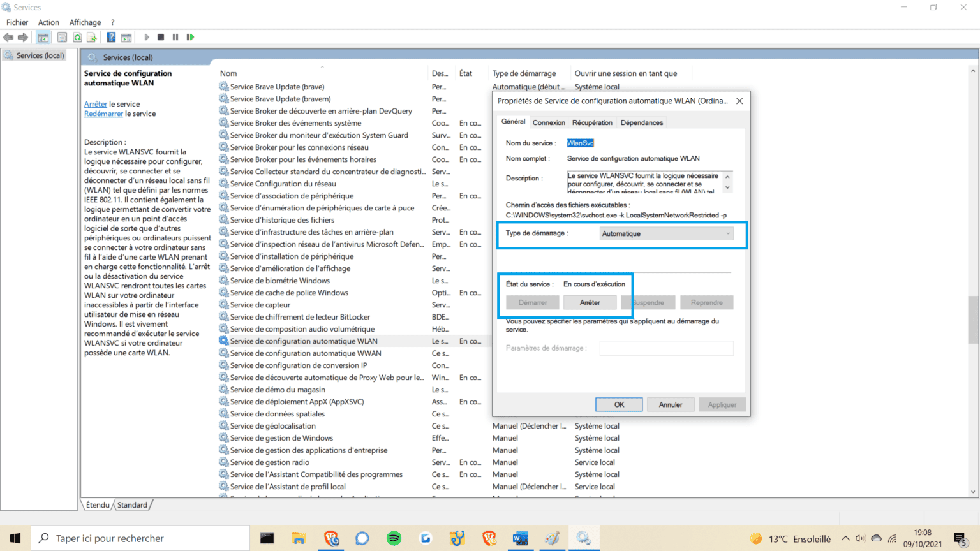Sort by the État column header
The width and height of the screenshot is (980, 551).
pos(466,73)
